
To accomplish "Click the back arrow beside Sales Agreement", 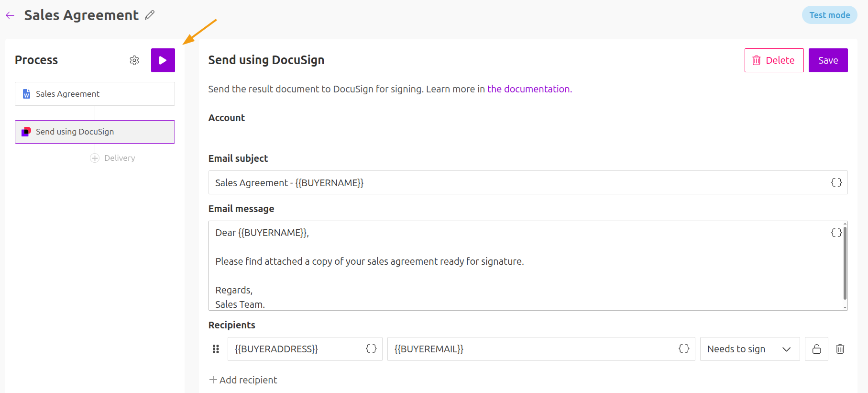I will point(10,15).
